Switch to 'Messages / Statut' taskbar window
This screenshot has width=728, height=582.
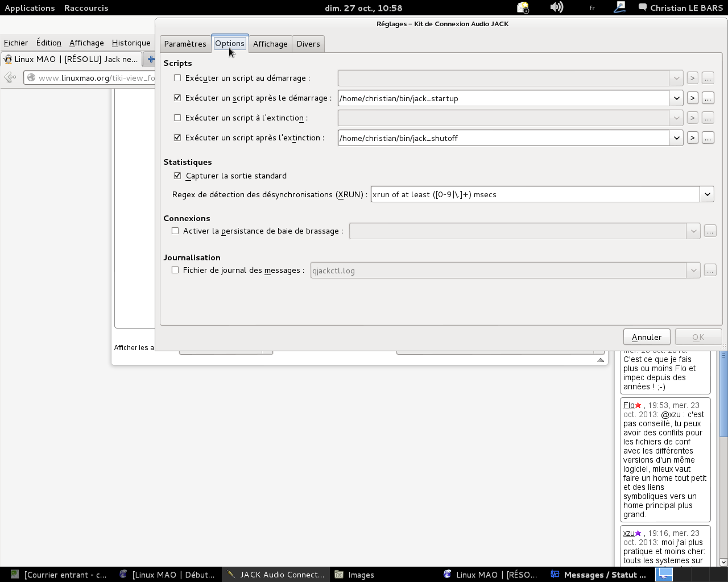point(599,575)
